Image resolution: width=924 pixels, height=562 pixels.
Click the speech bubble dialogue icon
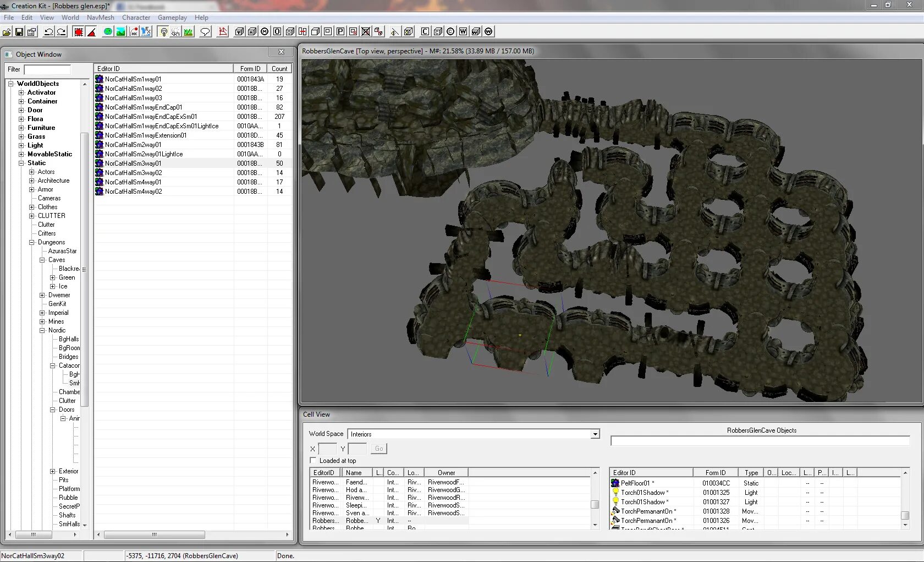coord(205,32)
